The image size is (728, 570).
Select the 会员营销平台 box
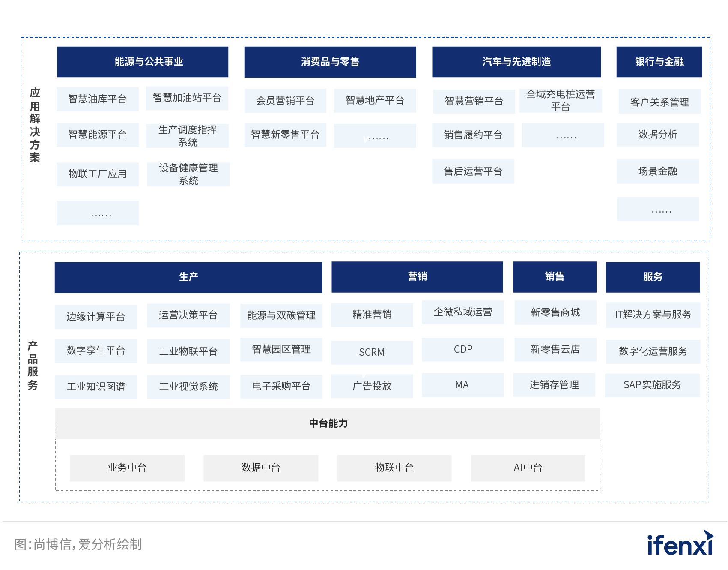coord(285,101)
